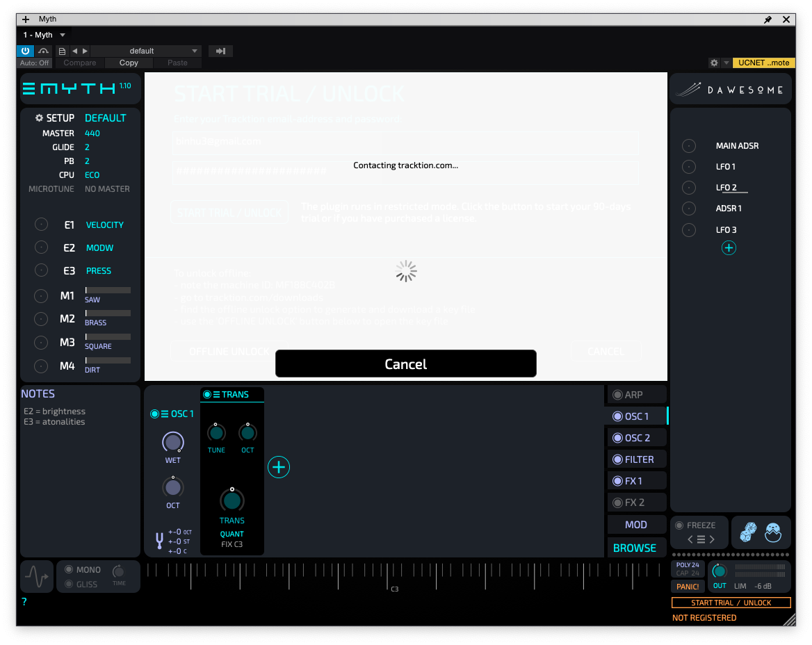The image size is (812, 645).
Task: Add a new module after TRANS
Action: (x=279, y=468)
